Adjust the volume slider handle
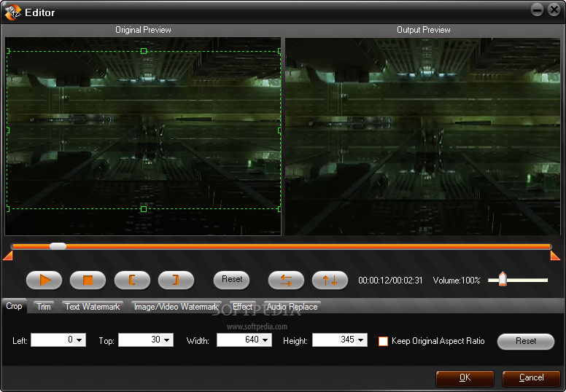The width and height of the screenshot is (566, 392). click(x=503, y=279)
